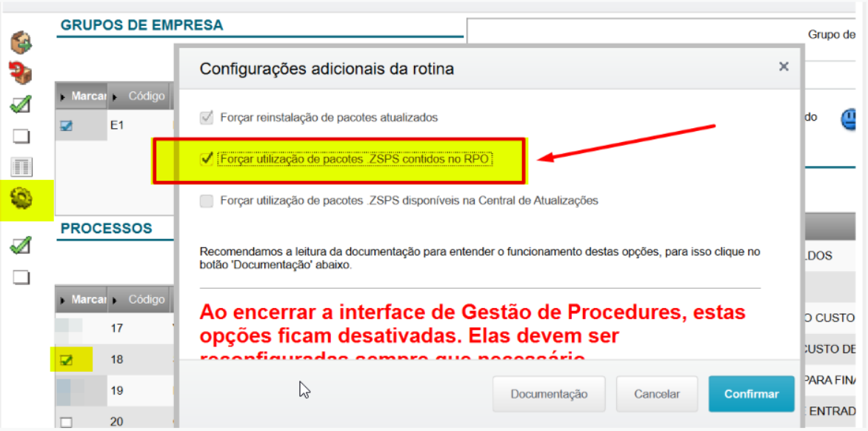Check the checkbox in process row 20
Viewport: 868px width, 431px height.
pos(67,422)
